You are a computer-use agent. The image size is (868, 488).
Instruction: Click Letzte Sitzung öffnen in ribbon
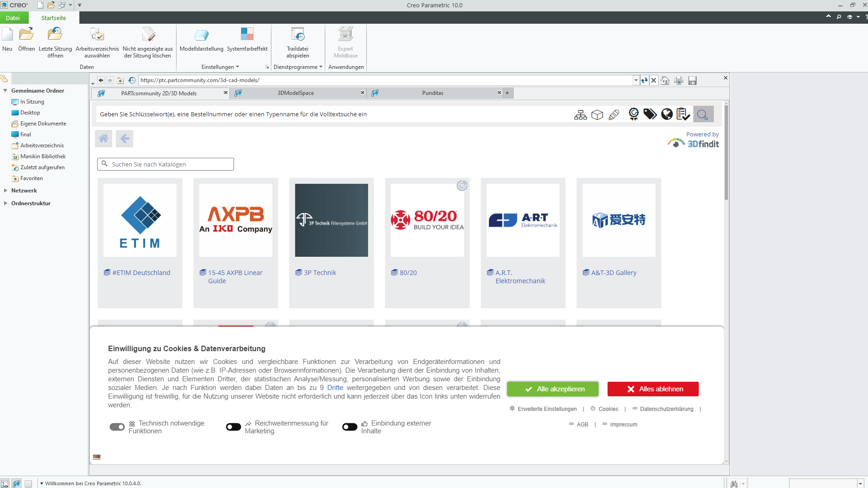55,42
